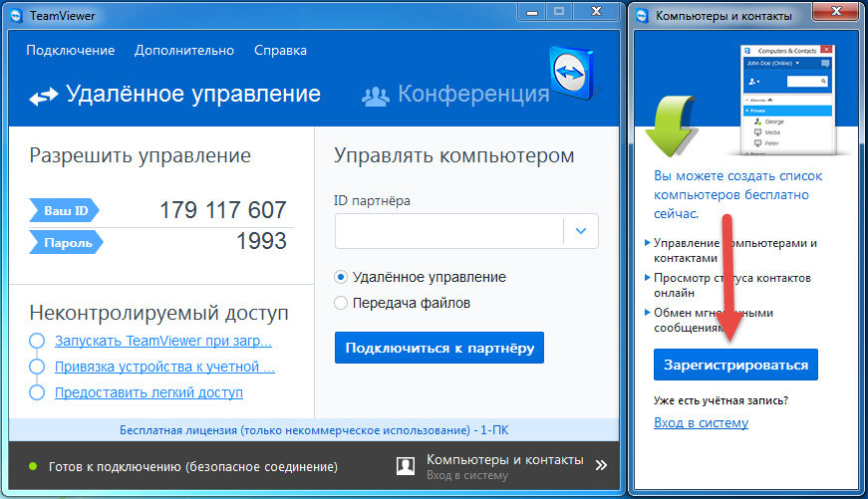Image resolution: width=868 pixels, height=499 pixels.
Task: Close the Компьютеры и контакты window
Action: (x=836, y=11)
